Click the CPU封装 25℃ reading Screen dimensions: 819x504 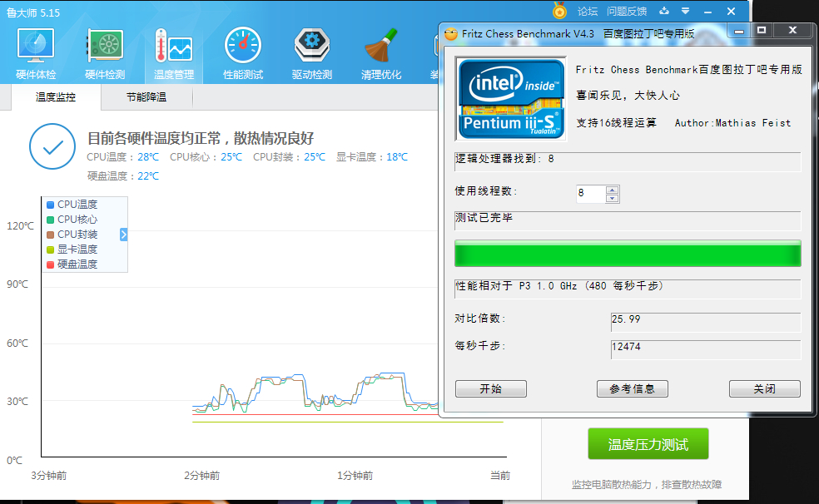coord(289,157)
